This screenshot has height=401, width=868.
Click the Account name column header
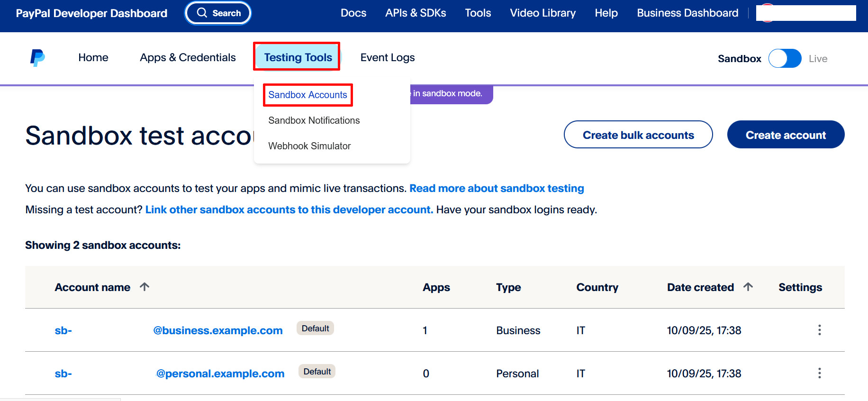click(92, 287)
